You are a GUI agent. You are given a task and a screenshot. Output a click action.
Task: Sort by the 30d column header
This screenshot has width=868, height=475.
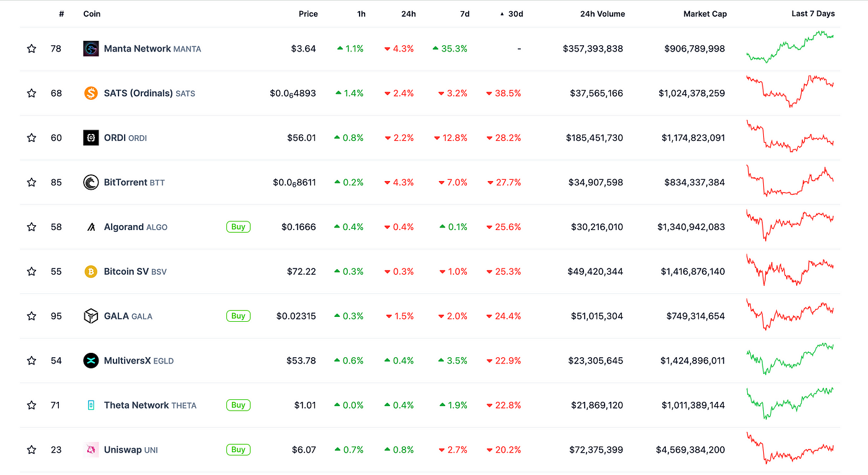(511, 14)
